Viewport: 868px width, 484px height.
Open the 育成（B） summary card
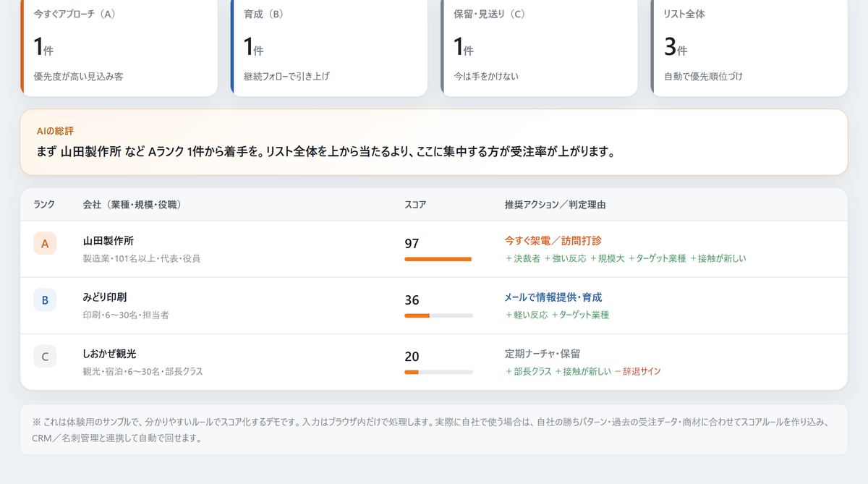pos(329,46)
